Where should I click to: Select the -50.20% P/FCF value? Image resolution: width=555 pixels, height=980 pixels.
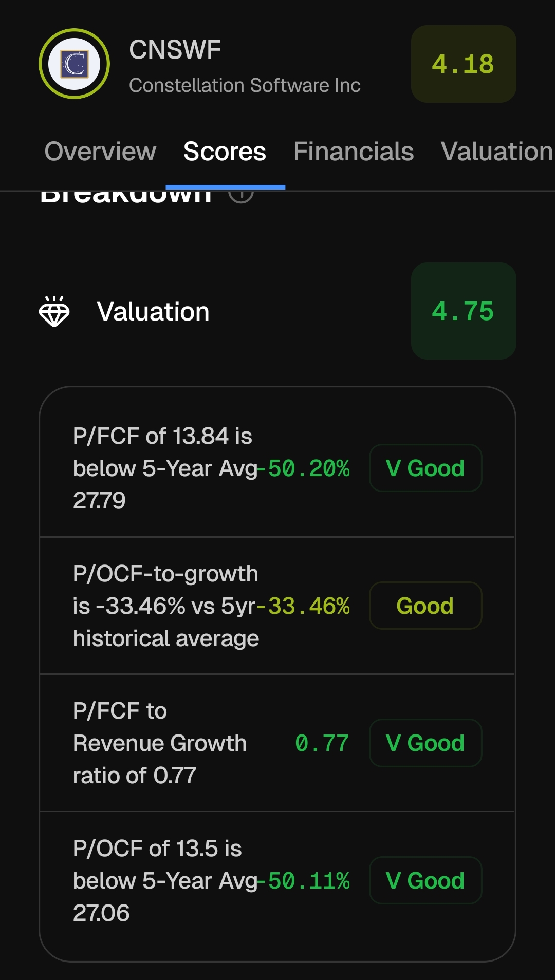point(303,468)
